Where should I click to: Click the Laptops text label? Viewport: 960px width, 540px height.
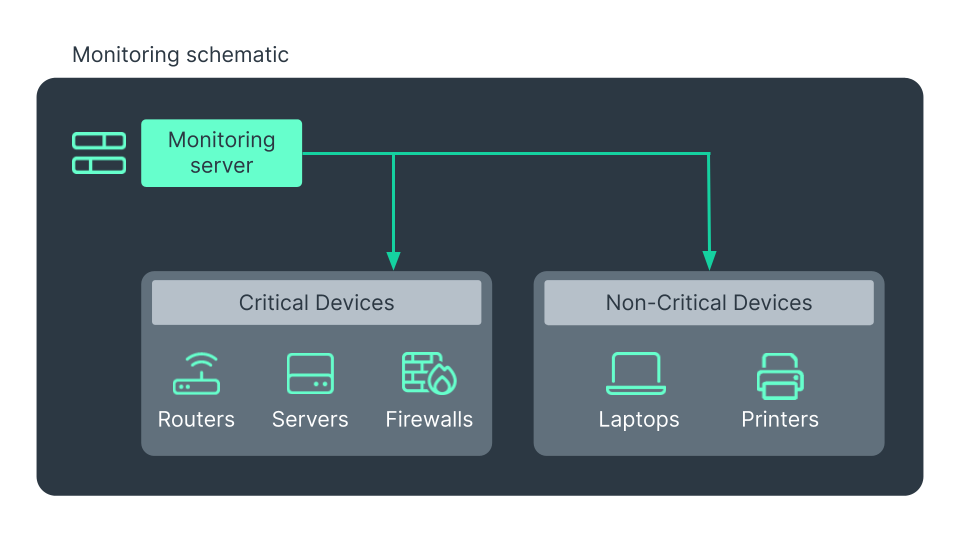click(639, 419)
